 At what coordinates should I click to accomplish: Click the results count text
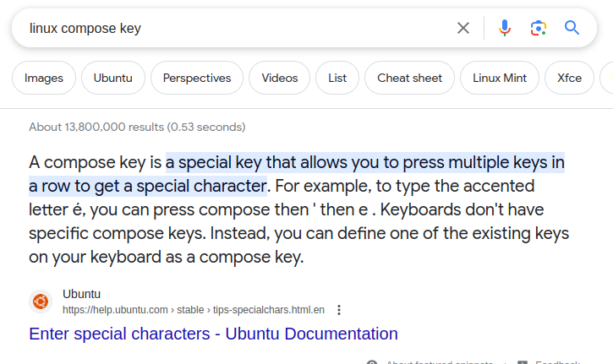click(x=137, y=127)
